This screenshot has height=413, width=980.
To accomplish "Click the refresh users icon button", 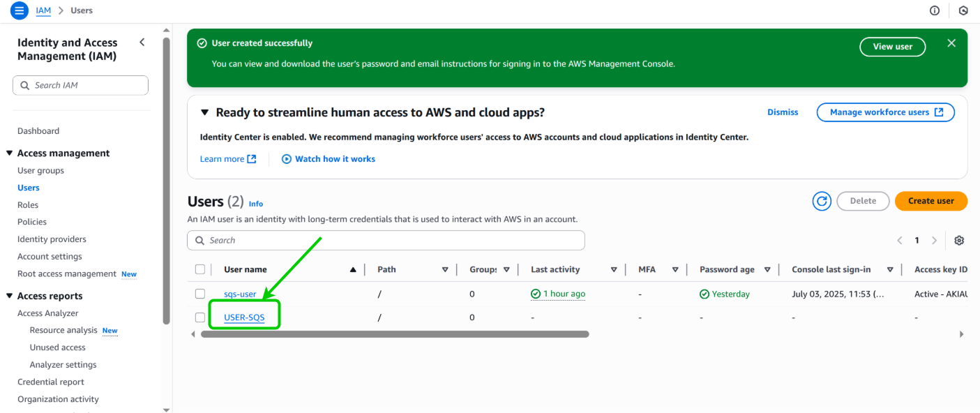I will (x=822, y=201).
